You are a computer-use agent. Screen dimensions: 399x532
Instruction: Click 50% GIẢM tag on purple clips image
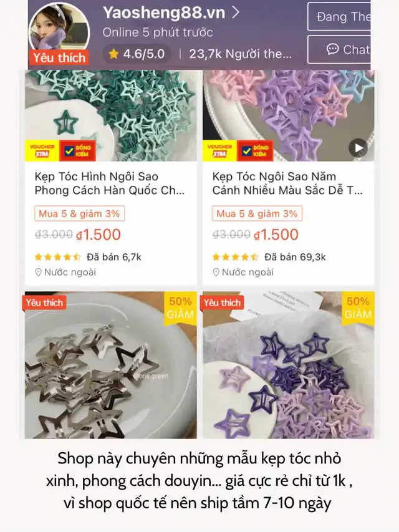pyautogui.click(x=358, y=308)
